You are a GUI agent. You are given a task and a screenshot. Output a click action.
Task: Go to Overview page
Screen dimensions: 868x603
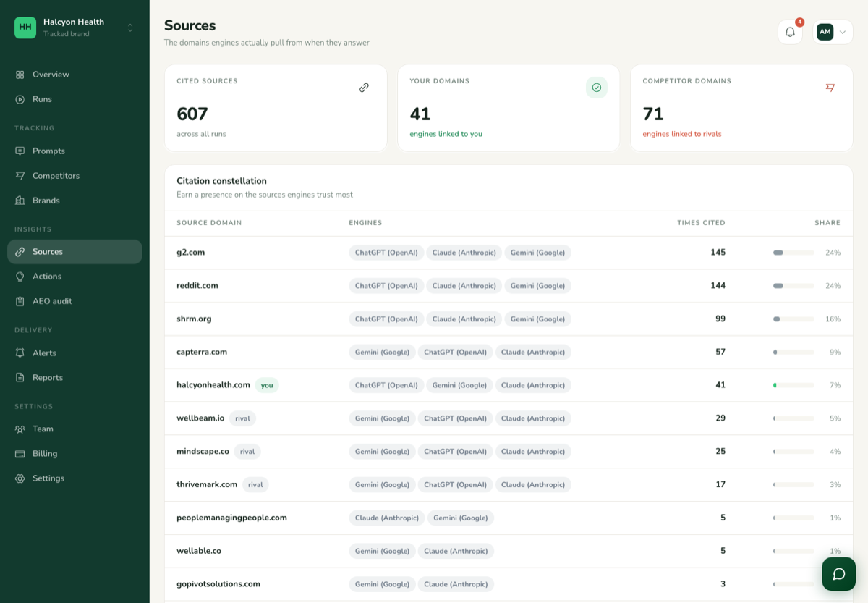(75, 75)
